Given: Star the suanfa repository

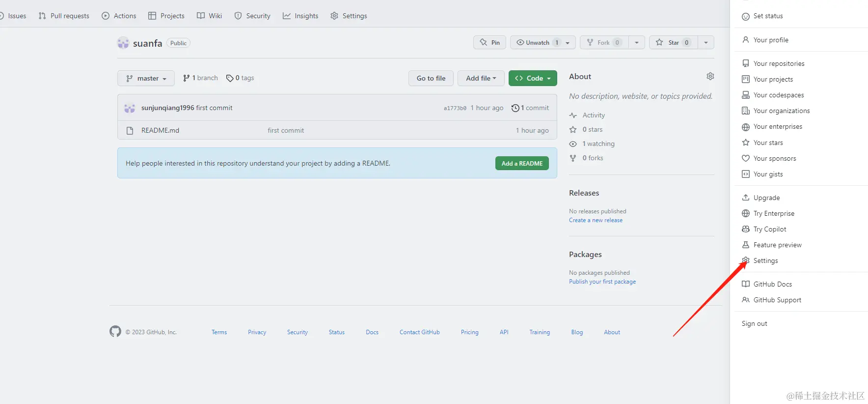Looking at the screenshot, I should 674,42.
